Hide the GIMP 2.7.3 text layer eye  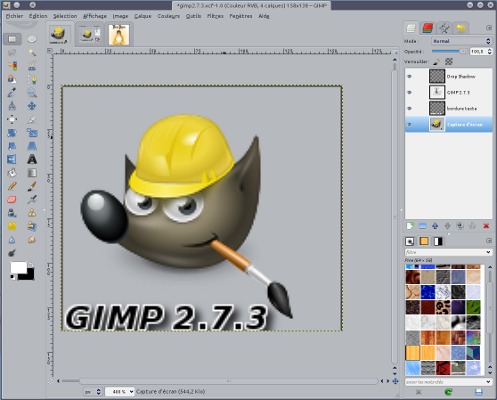tap(410, 92)
